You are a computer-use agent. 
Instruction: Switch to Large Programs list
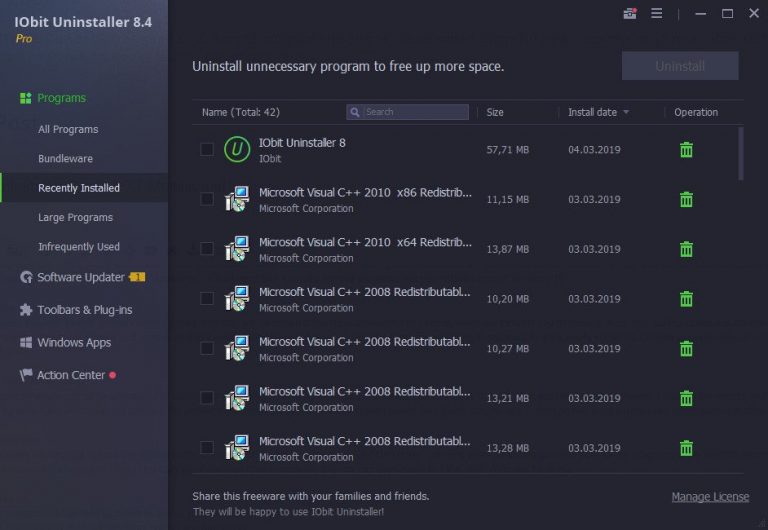(x=75, y=217)
